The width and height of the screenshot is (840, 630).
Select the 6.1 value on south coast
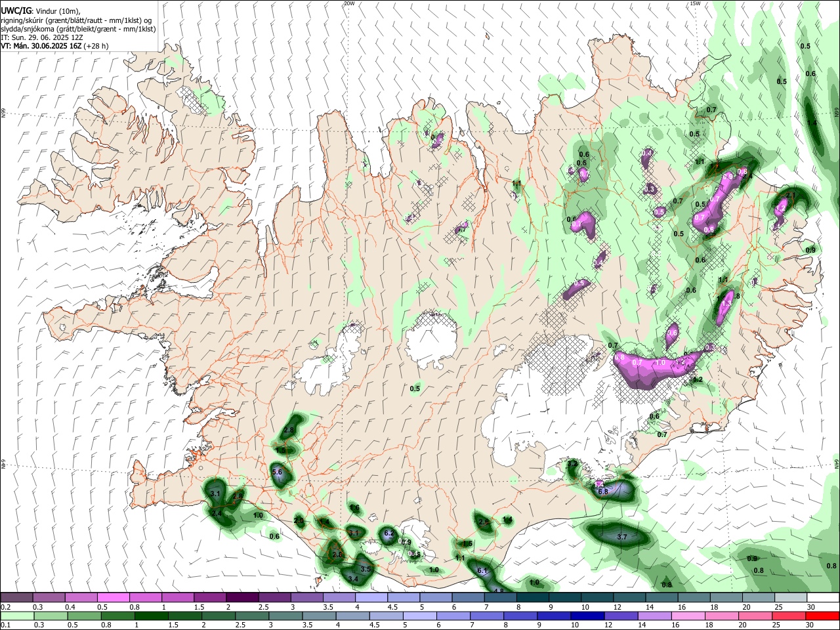(482, 571)
